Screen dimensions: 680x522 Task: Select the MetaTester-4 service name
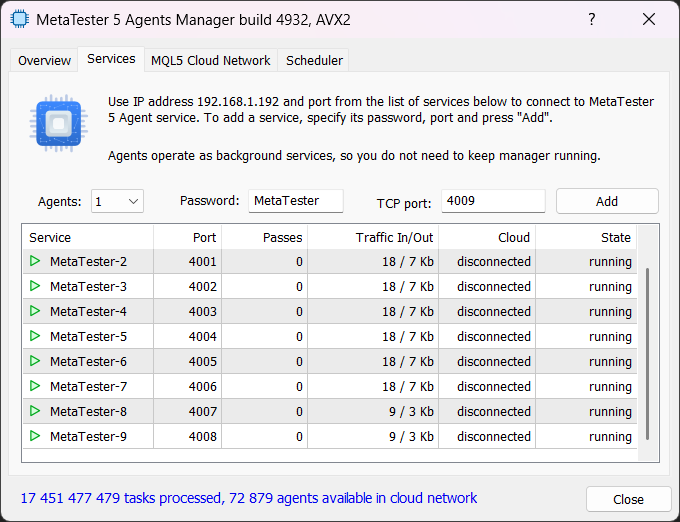88,311
